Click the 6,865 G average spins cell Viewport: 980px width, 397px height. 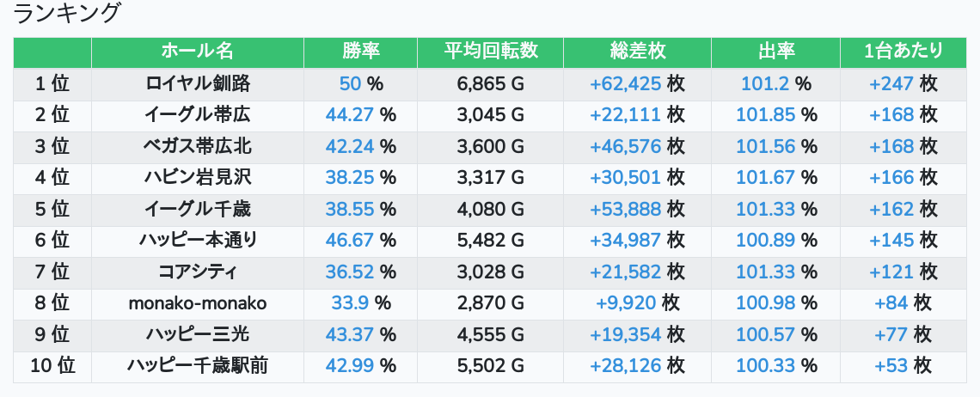[x=490, y=83]
